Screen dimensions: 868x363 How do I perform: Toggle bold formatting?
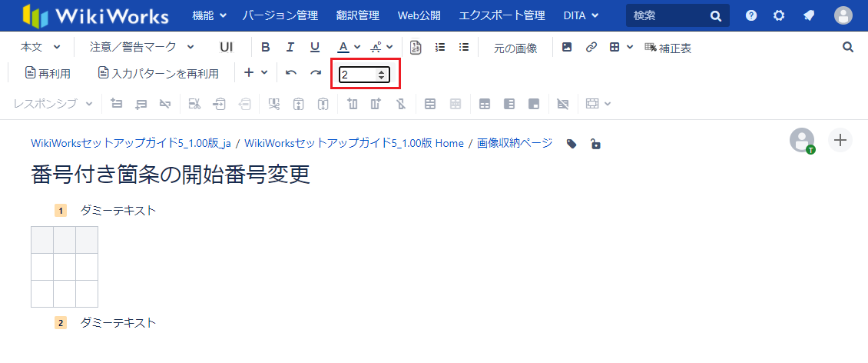(266, 48)
